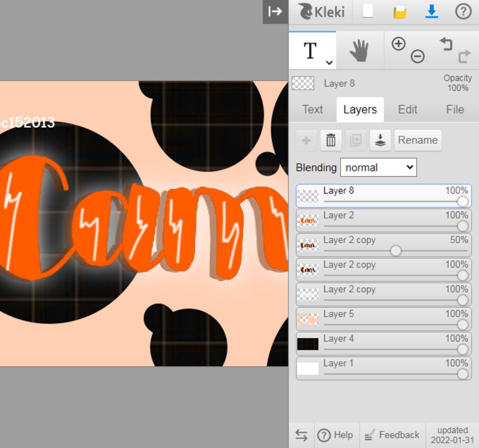The height and width of the screenshot is (448, 479).
Task: Merge the layer down with the merge icon
Action: pyautogui.click(x=380, y=140)
